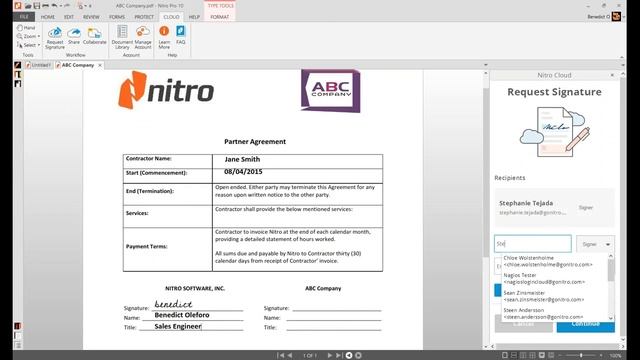Open the second left sidebar pane icon
Image resolution: width=640 pixels, height=360 pixels.
click(18, 74)
